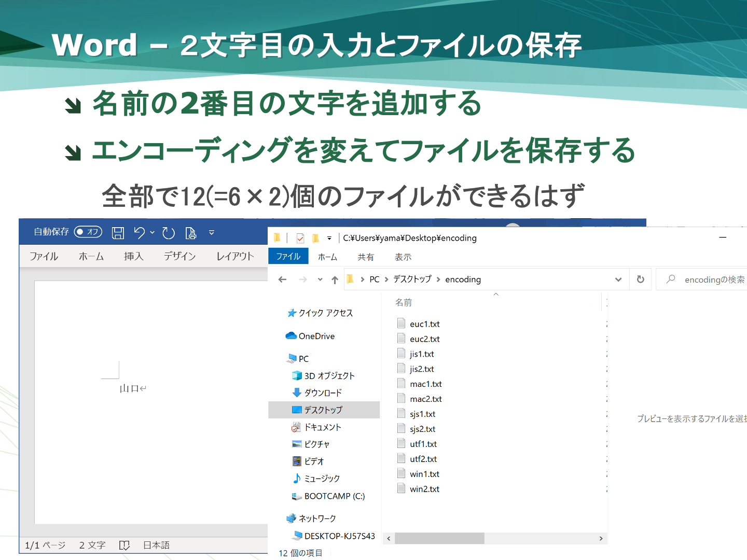
Task: Open the レイアウト tab in Word
Action: click(235, 256)
